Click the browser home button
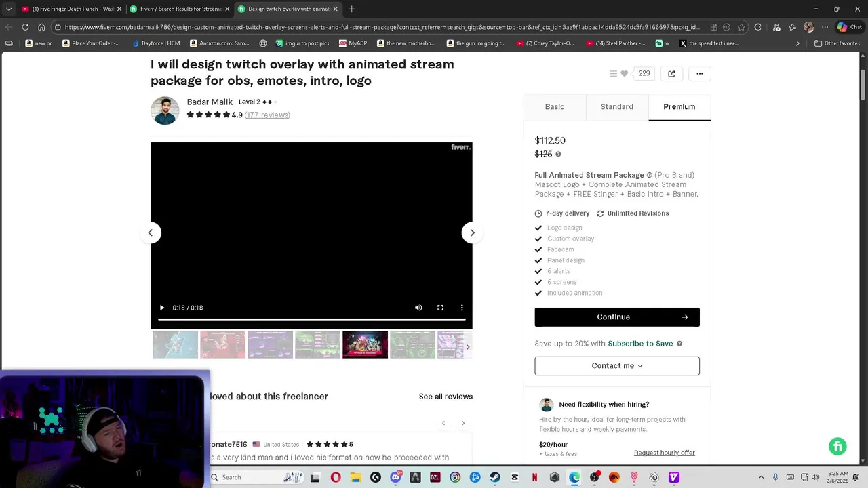The width and height of the screenshot is (868, 488). click(41, 27)
